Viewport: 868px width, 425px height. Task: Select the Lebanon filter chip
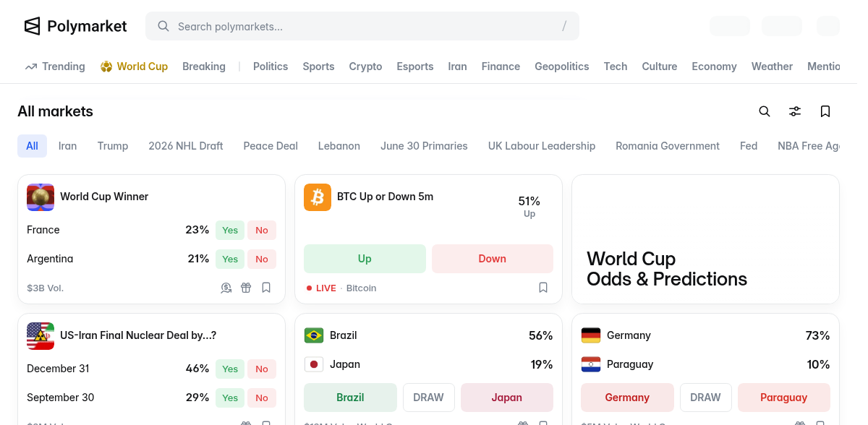339,146
